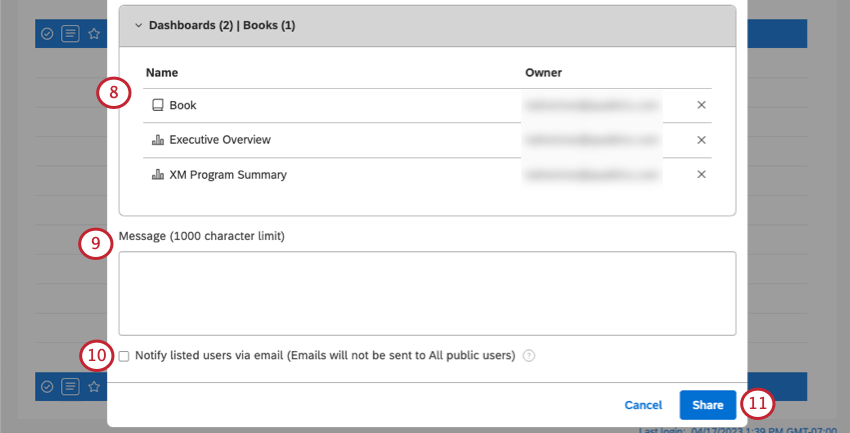
Task: Click the star icon in the top blue header bar
Action: pyautogui.click(x=94, y=33)
